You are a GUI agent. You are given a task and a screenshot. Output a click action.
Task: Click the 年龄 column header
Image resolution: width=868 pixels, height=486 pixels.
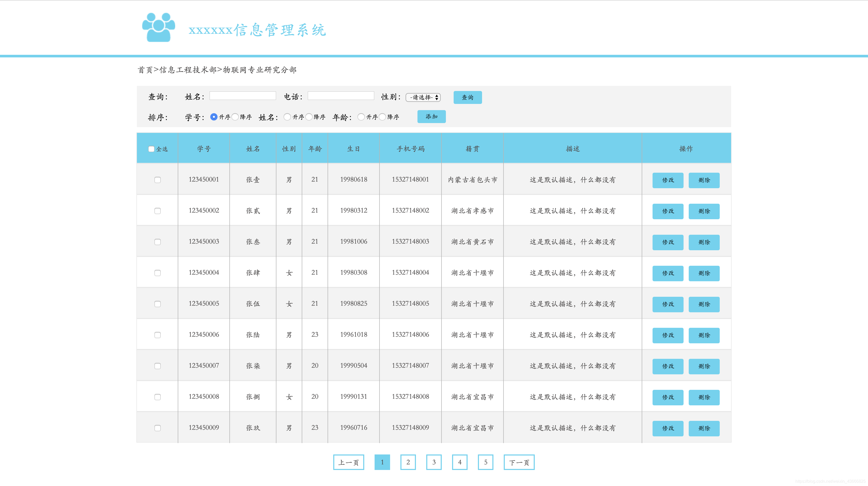tap(315, 149)
